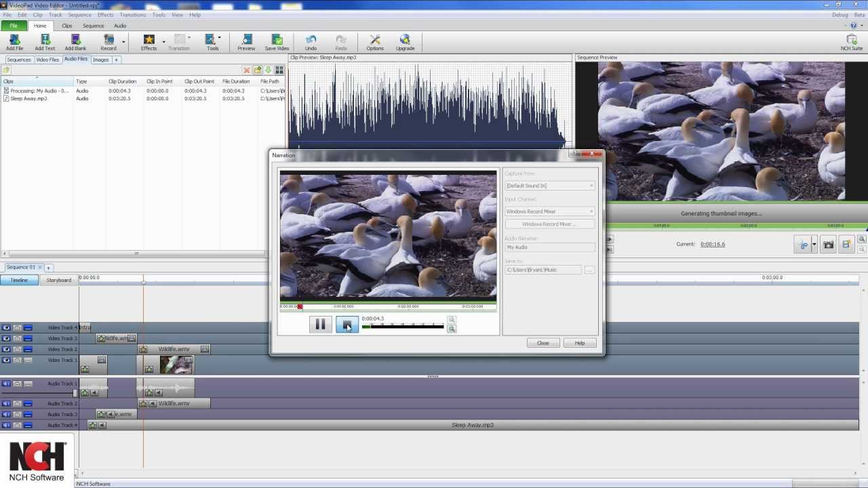Click the Add File toolbar icon
The width and height of the screenshot is (868, 488).
[x=14, y=43]
